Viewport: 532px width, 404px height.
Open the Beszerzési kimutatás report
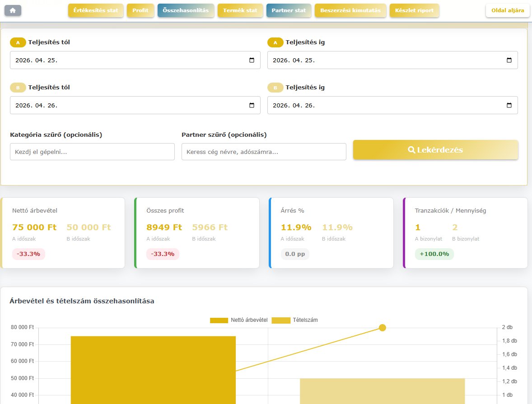(350, 9)
